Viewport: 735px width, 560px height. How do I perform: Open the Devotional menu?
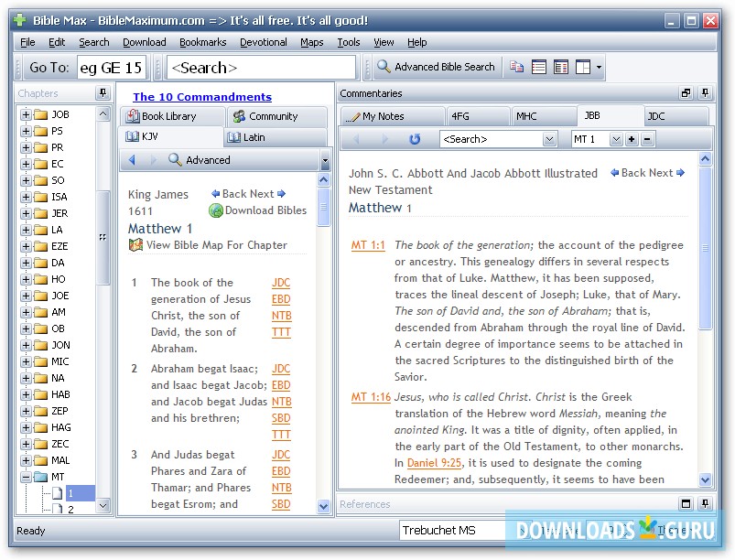[x=263, y=41]
